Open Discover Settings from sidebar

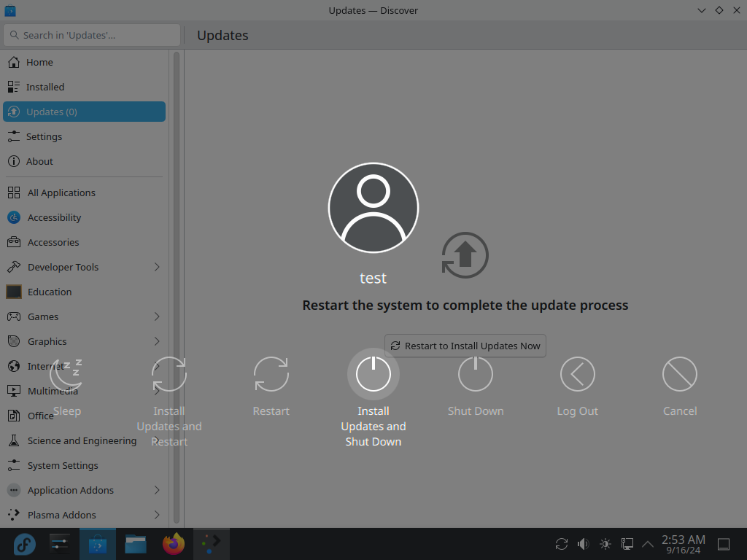85,136
